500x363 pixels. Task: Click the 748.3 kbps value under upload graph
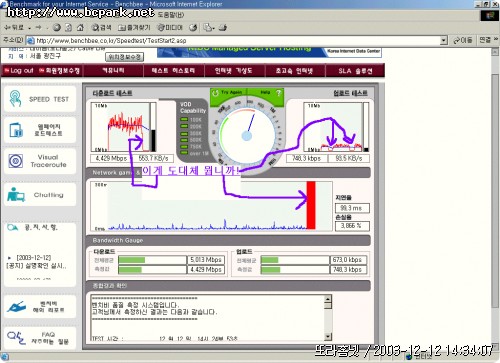(x=306, y=158)
